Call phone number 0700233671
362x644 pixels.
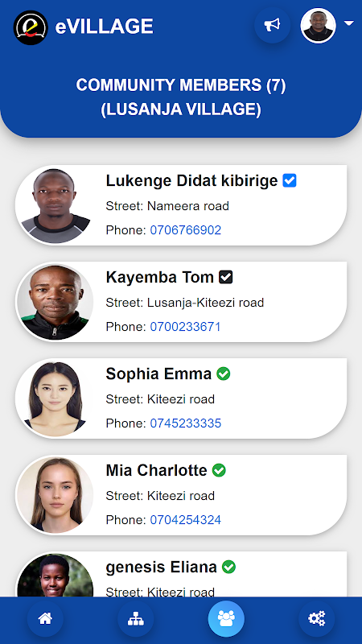(185, 327)
